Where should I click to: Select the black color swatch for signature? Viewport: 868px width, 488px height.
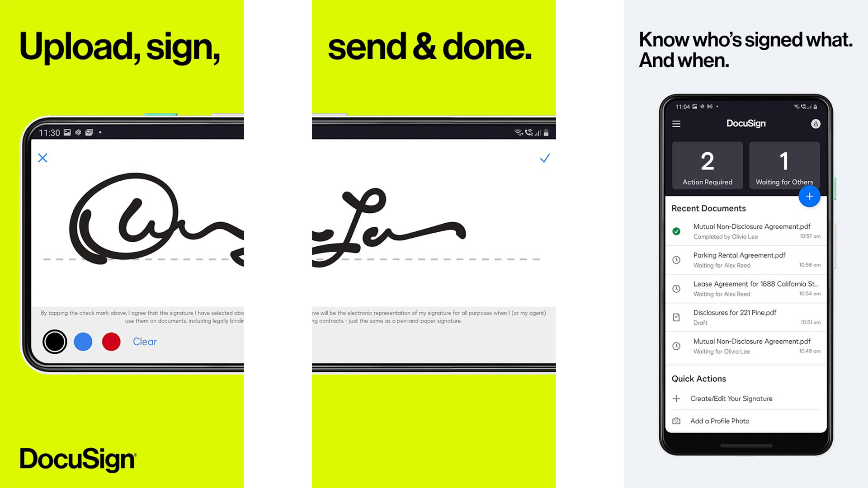(x=55, y=342)
